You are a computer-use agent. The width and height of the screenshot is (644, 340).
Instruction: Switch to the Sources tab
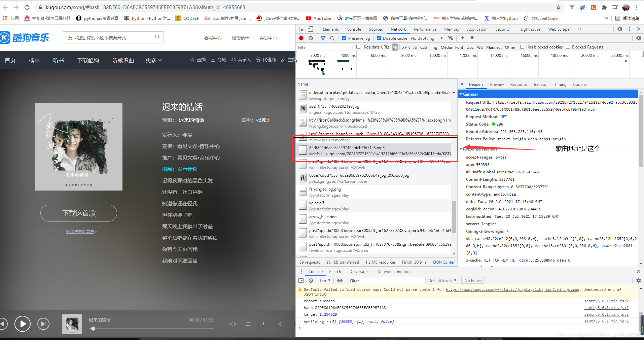pyautogui.click(x=376, y=29)
